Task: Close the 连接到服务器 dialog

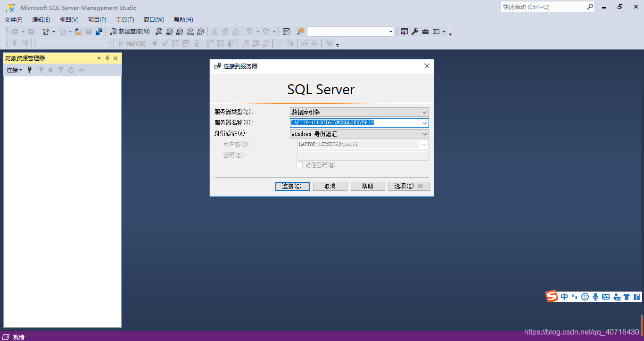Action: (x=427, y=66)
